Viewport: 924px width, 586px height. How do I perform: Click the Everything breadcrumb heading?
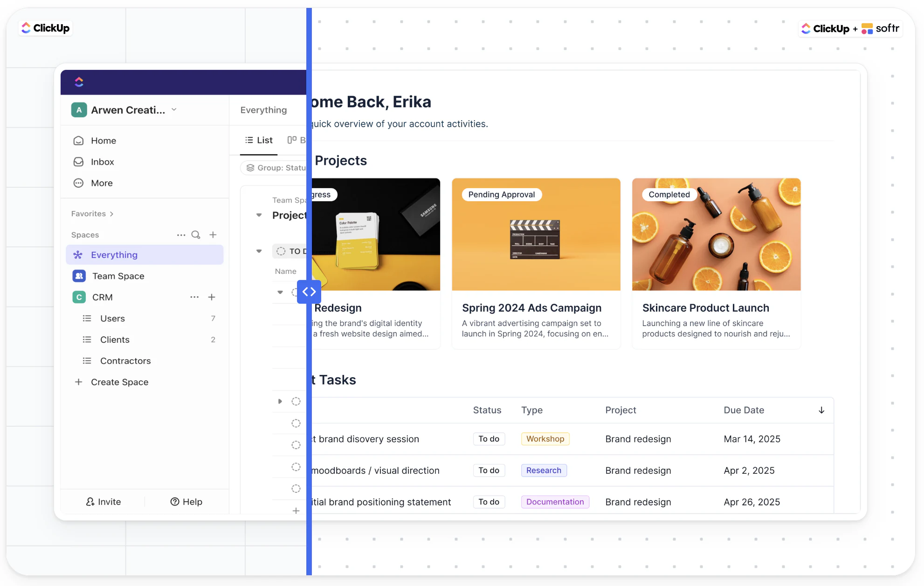click(x=263, y=110)
